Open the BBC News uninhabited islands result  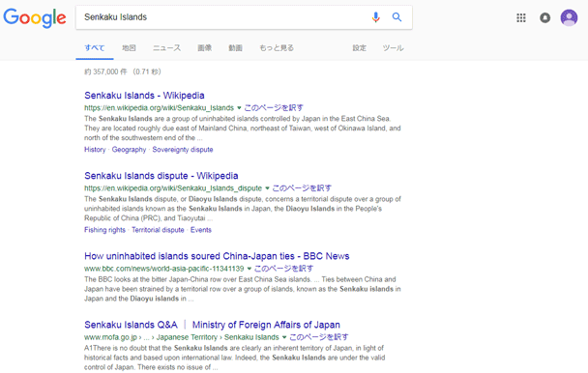coord(217,256)
